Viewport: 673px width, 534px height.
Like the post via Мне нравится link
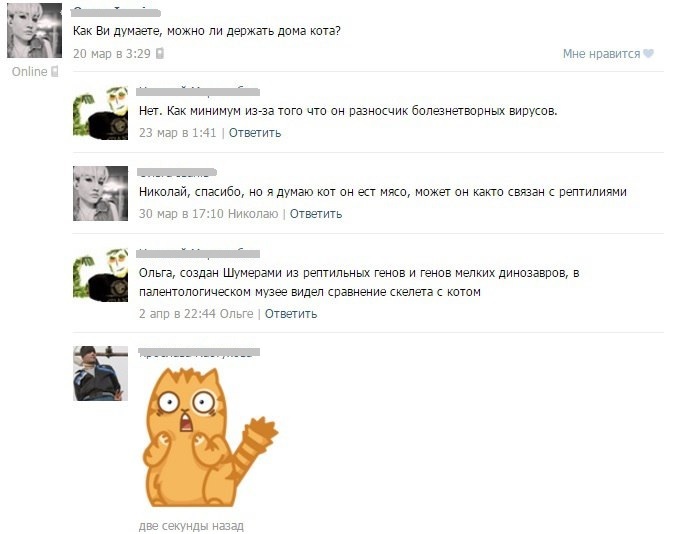click(x=601, y=54)
